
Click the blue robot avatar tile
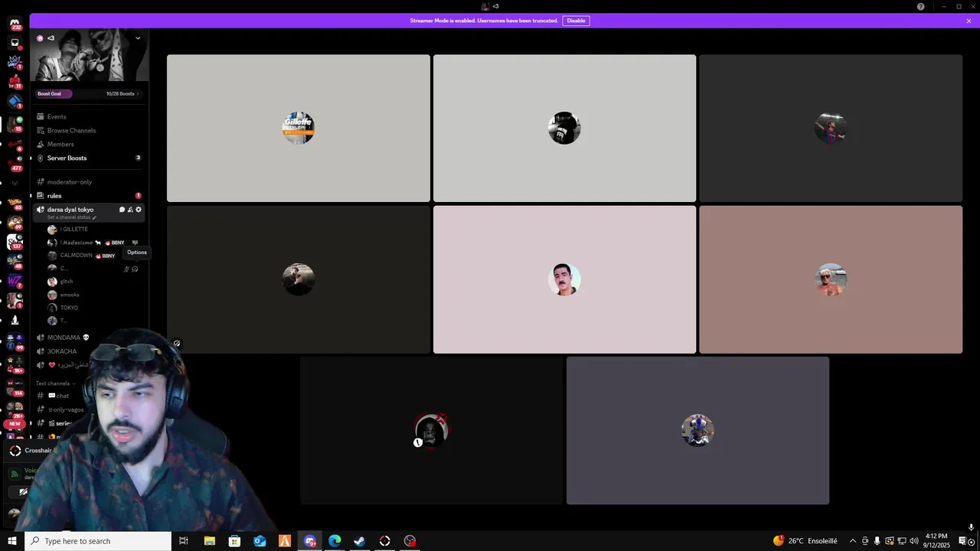[x=697, y=431]
